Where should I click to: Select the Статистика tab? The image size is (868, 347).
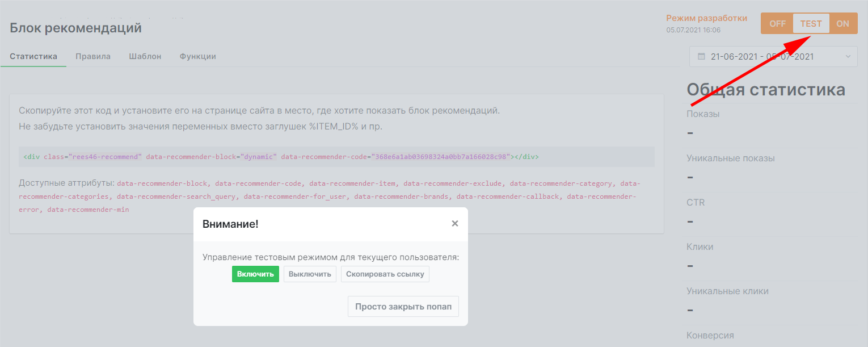33,56
